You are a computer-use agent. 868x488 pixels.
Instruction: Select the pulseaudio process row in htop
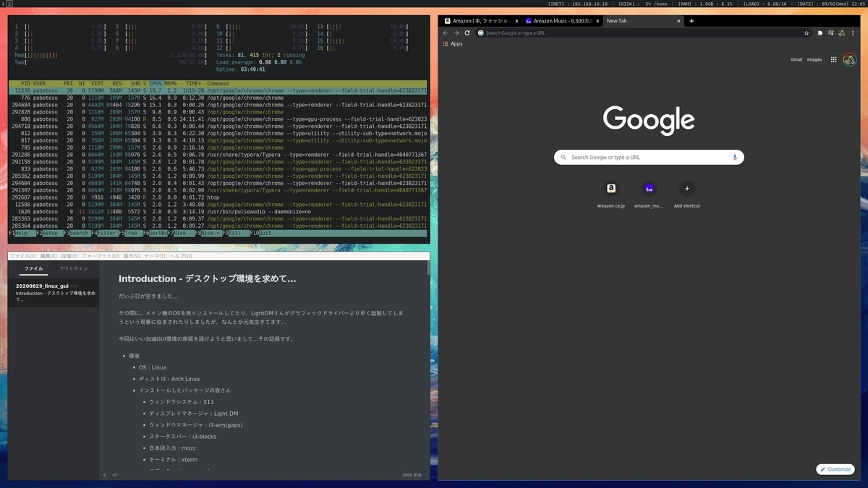218,211
